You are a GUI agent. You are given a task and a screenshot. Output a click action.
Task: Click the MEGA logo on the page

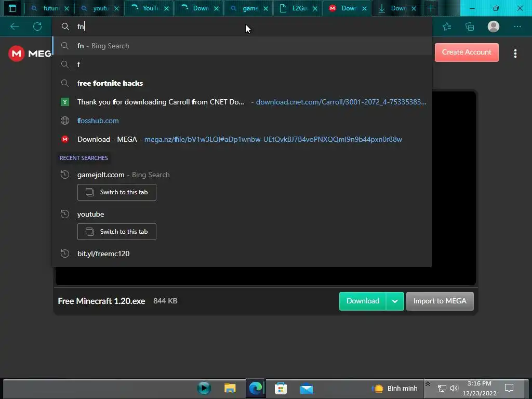[30, 54]
